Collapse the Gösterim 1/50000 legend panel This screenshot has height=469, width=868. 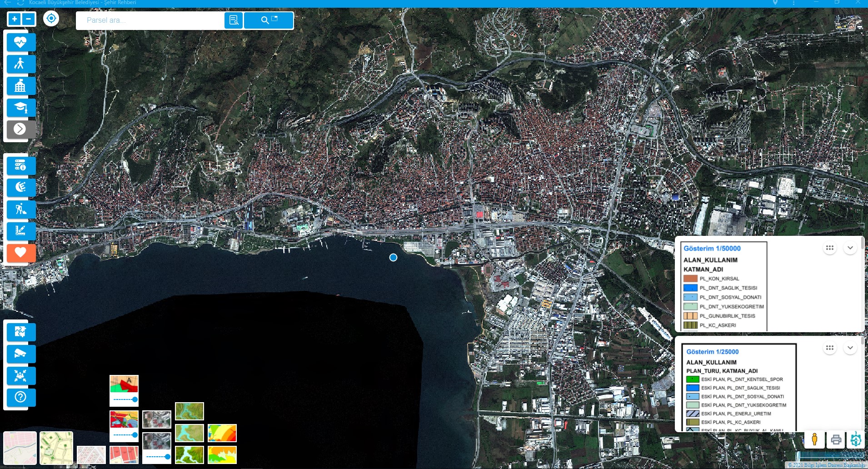pyautogui.click(x=850, y=248)
